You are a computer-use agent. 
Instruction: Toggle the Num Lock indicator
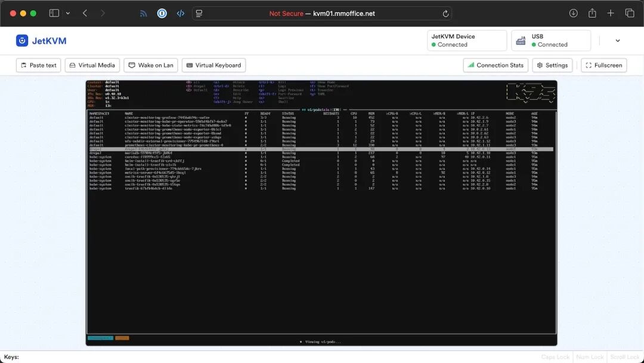589,356
